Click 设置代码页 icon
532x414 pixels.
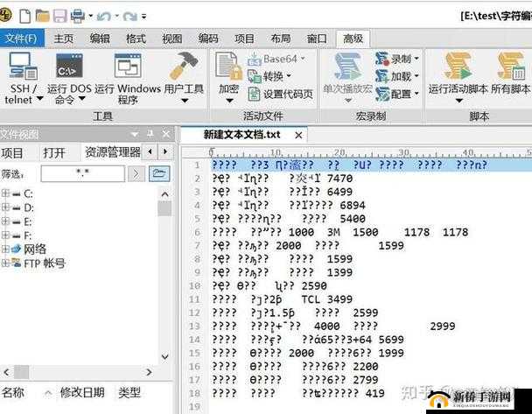click(x=254, y=94)
